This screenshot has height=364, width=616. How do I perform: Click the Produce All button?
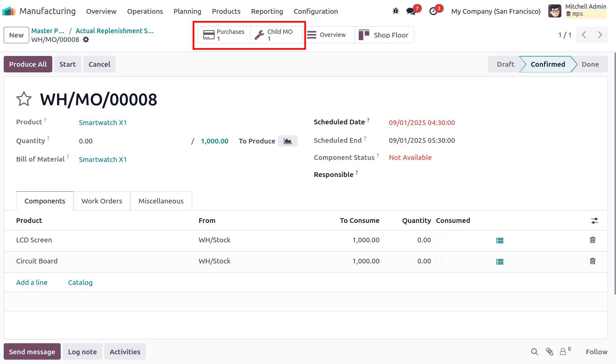point(28,64)
